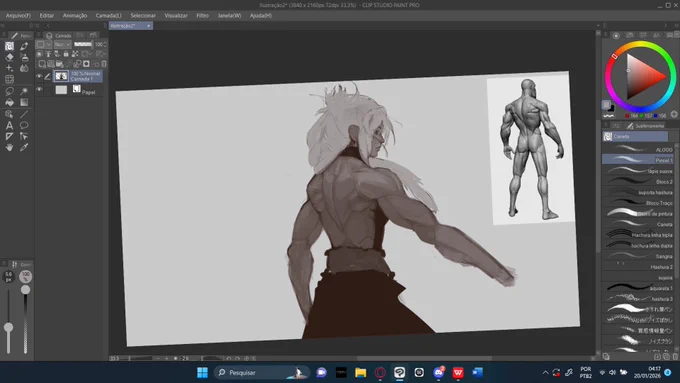Toggle the layer lock icon
Viewport: 680px width, 383px height.
(x=66, y=54)
